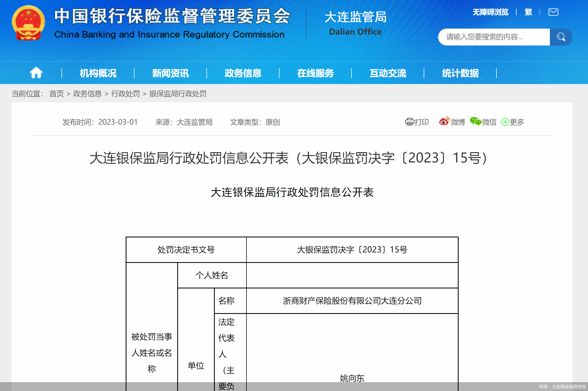Switch to traditional Chinese via 繁

528,12
